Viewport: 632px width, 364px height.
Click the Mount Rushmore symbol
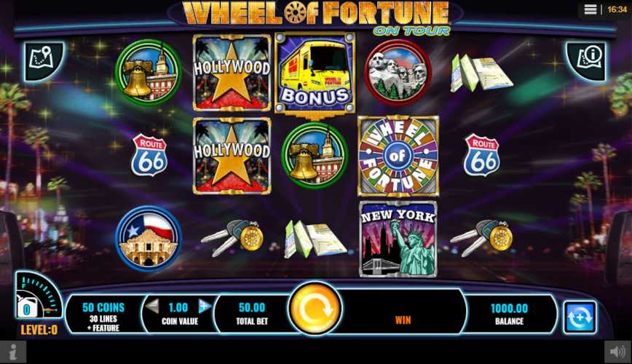click(398, 73)
